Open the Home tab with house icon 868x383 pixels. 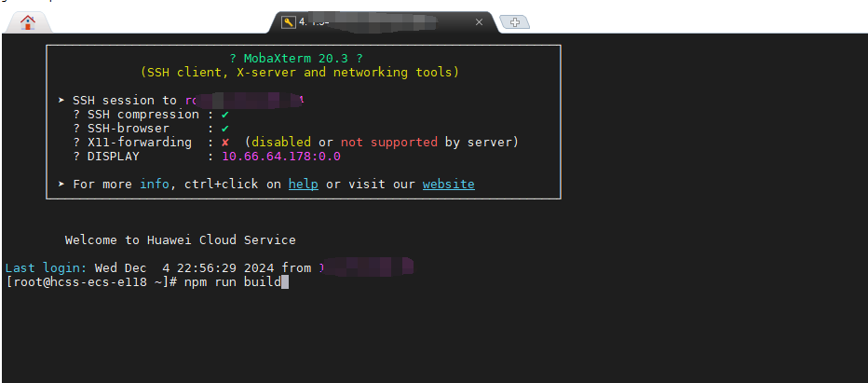pos(28,22)
